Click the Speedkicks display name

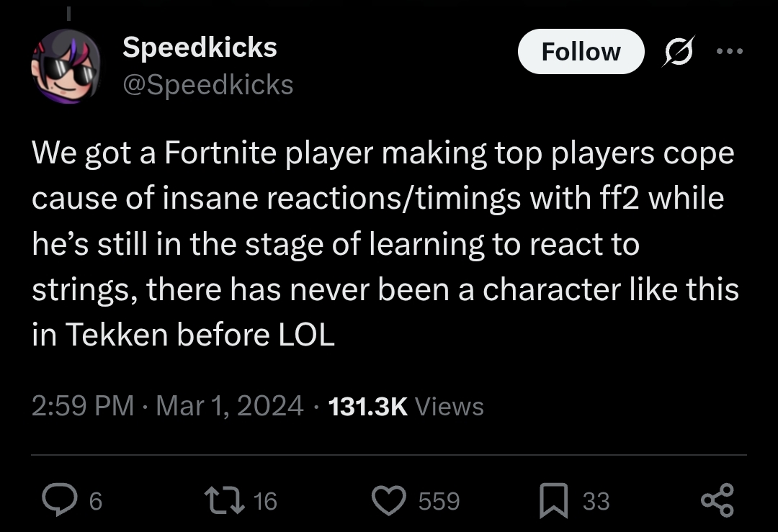200,48
